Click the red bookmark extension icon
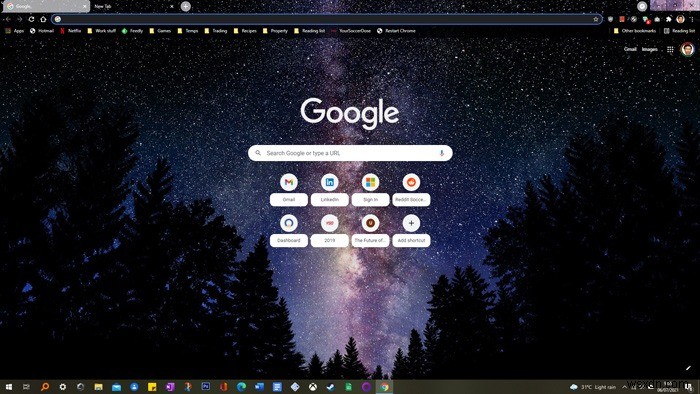This screenshot has width=700, height=394. (x=622, y=19)
